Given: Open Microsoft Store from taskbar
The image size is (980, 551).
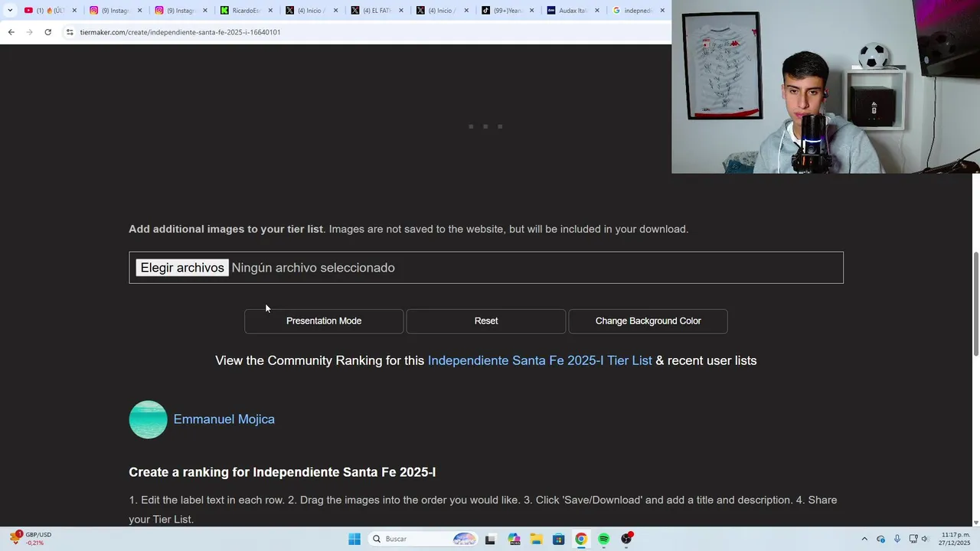Looking at the screenshot, I should tap(558, 539).
